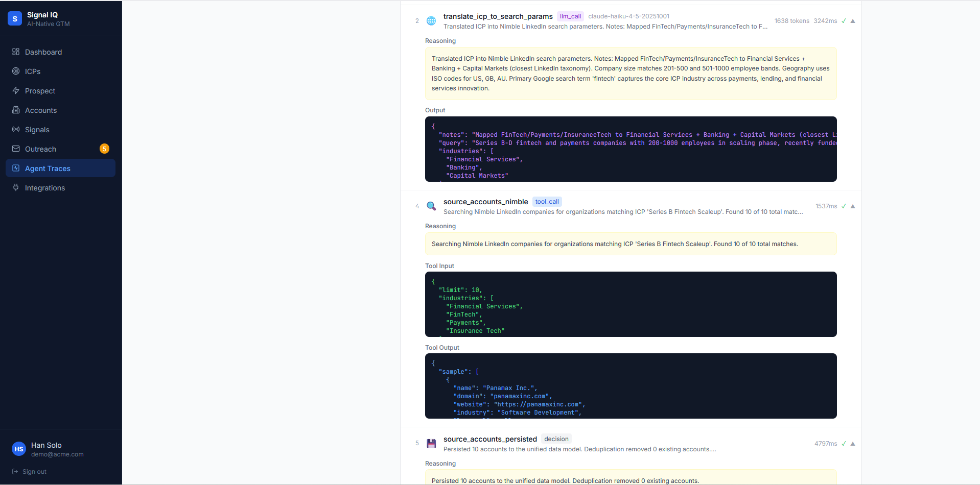Click the Sign out link
The image size is (980, 485).
click(x=29, y=472)
